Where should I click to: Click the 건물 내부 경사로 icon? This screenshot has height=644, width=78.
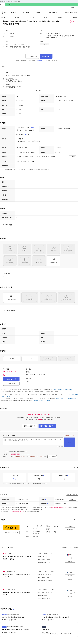(x=66, y=297)
